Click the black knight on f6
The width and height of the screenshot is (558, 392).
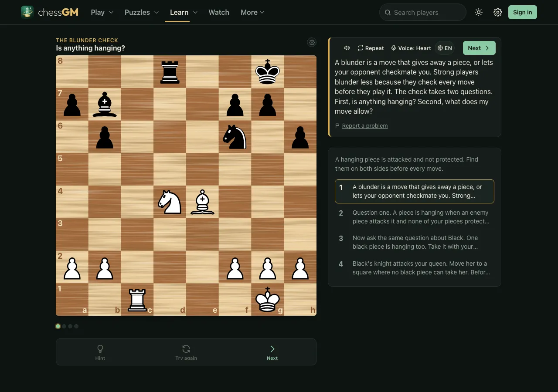235,137
